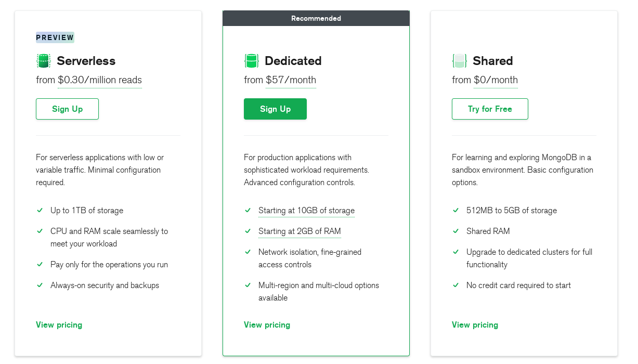Click the underlined '$57/month' price

point(291,80)
